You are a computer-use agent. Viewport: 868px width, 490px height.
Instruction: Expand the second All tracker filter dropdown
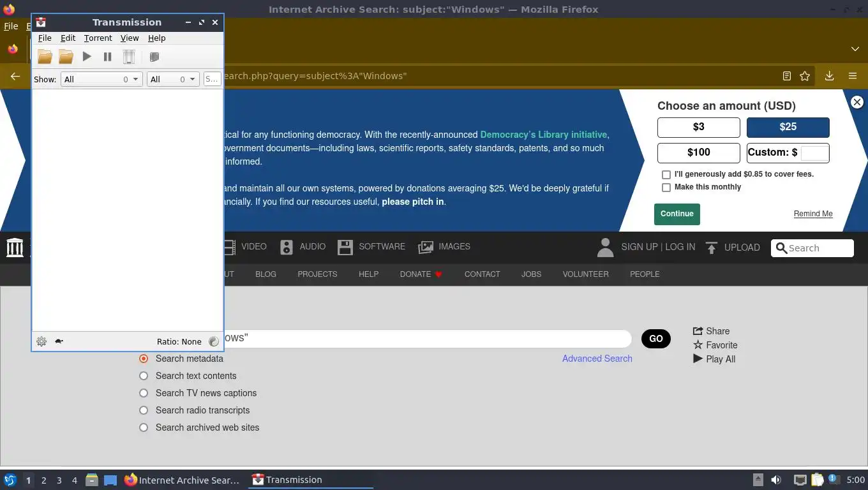(173, 79)
